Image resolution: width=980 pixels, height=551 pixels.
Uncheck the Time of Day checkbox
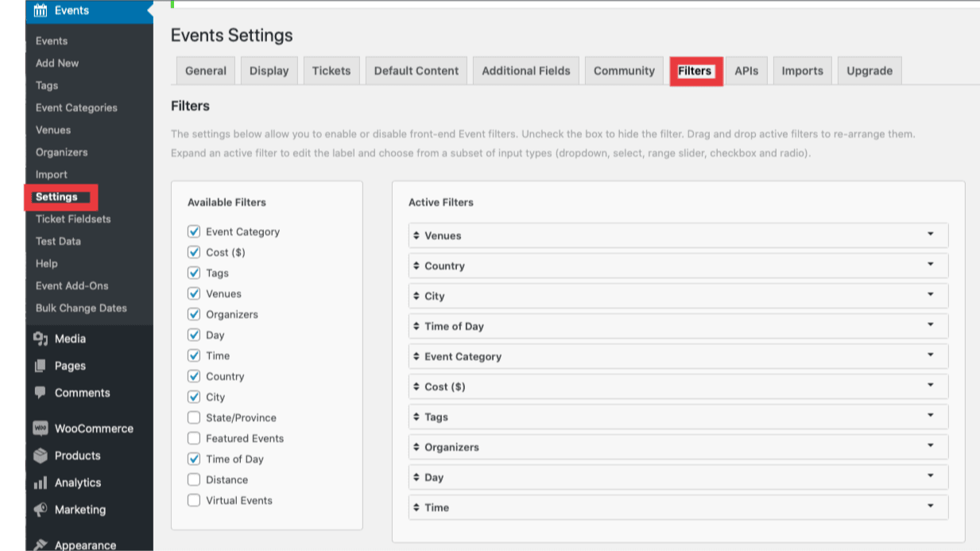[194, 459]
